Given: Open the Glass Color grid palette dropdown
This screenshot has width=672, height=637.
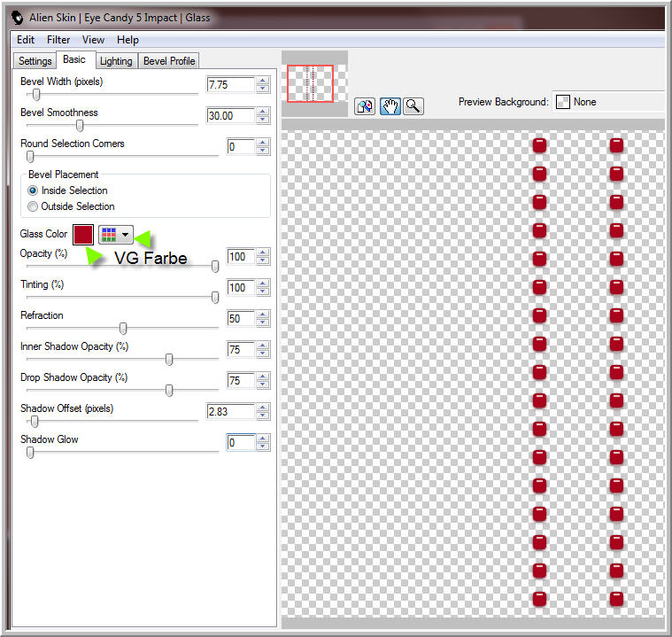Looking at the screenshot, I should [116, 235].
